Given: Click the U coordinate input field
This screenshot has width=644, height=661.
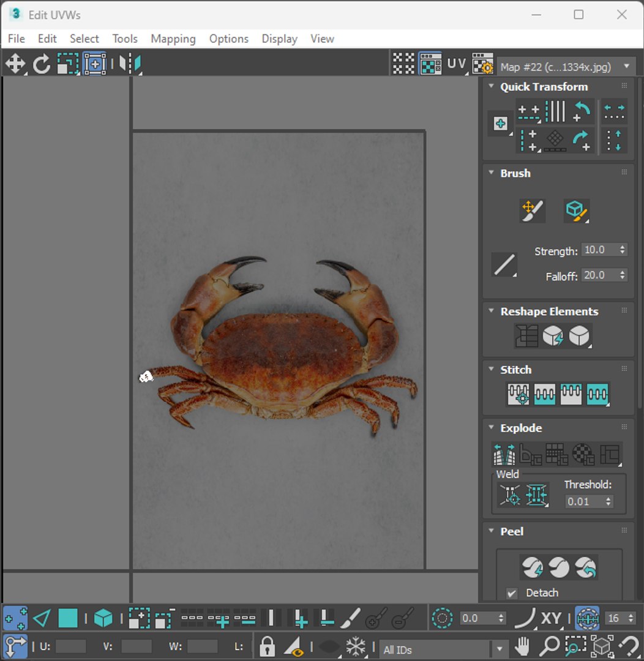Looking at the screenshot, I should tap(71, 646).
